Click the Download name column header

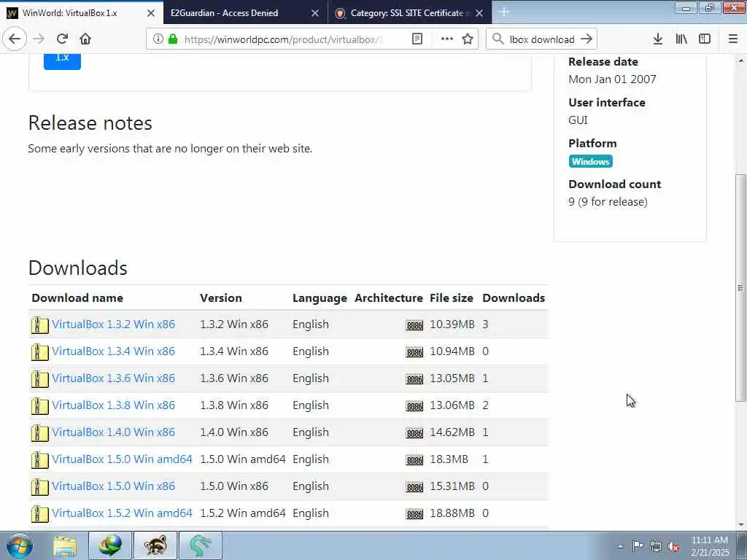click(77, 298)
